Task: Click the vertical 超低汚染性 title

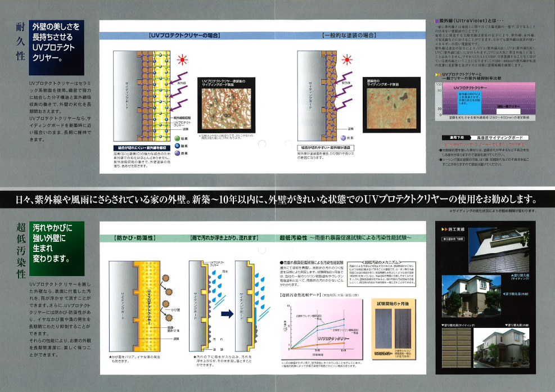Action: click(x=21, y=250)
